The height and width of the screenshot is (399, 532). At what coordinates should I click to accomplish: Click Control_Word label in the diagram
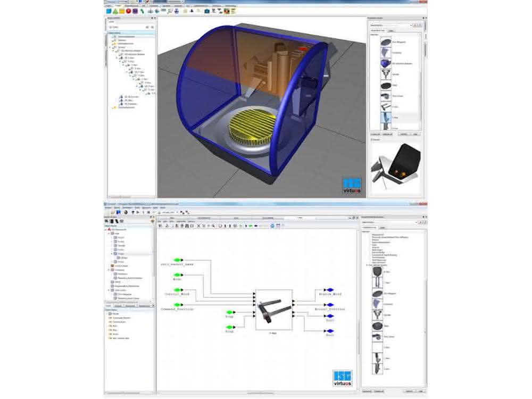tap(177, 294)
